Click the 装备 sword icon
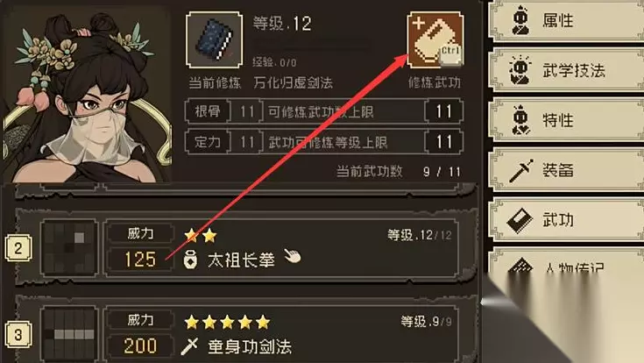Image resolution: width=644 pixels, height=363 pixels. pos(520,170)
